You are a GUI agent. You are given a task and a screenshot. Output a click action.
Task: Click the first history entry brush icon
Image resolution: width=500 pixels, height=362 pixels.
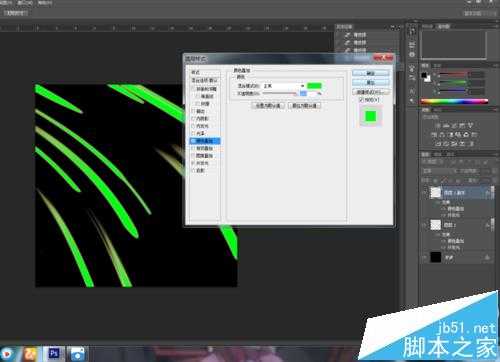coord(348,35)
